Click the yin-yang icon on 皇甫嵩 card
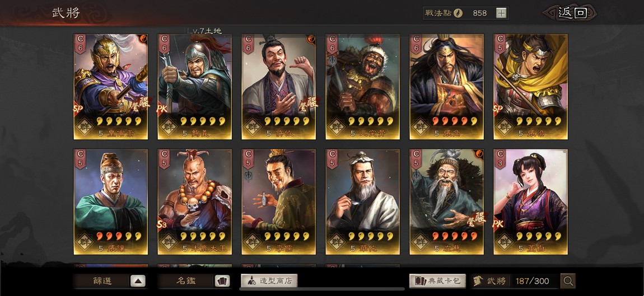Image resolution: width=644 pixels, height=296 pixels. click(x=144, y=38)
